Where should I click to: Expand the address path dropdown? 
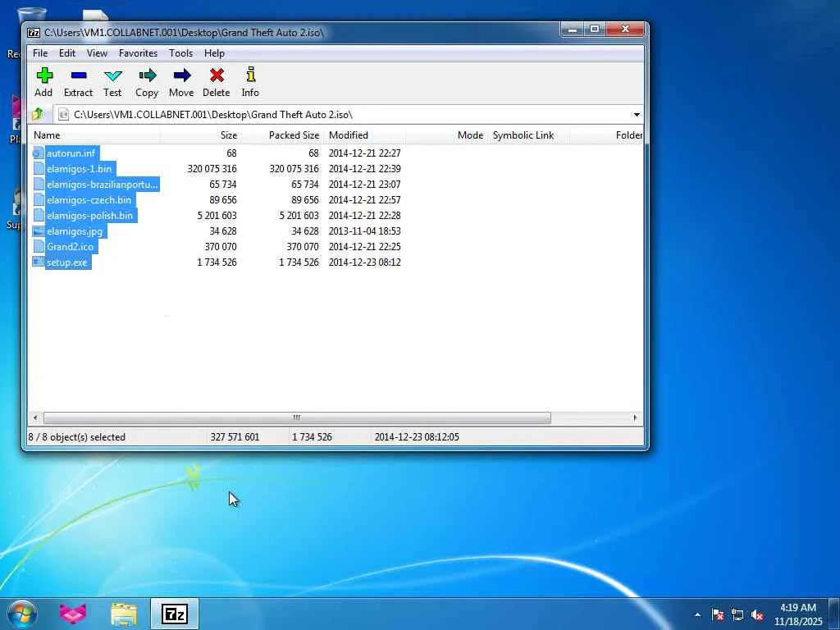(x=637, y=115)
